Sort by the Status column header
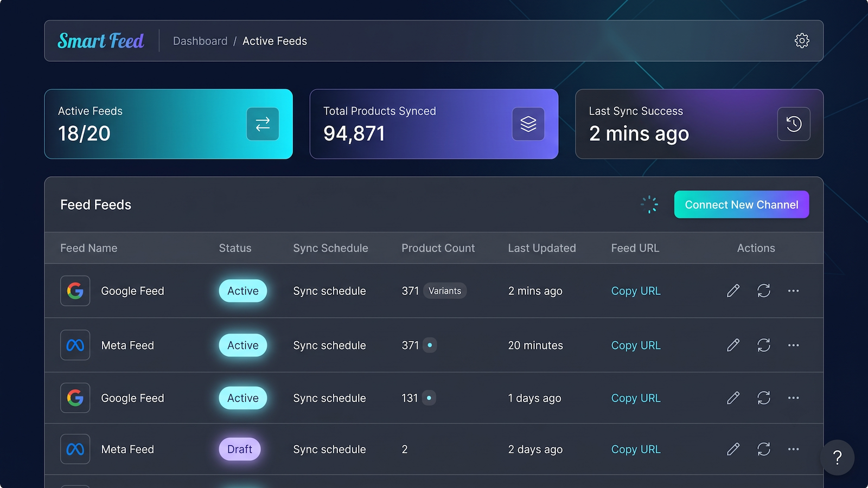The height and width of the screenshot is (488, 868). [235, 248]
